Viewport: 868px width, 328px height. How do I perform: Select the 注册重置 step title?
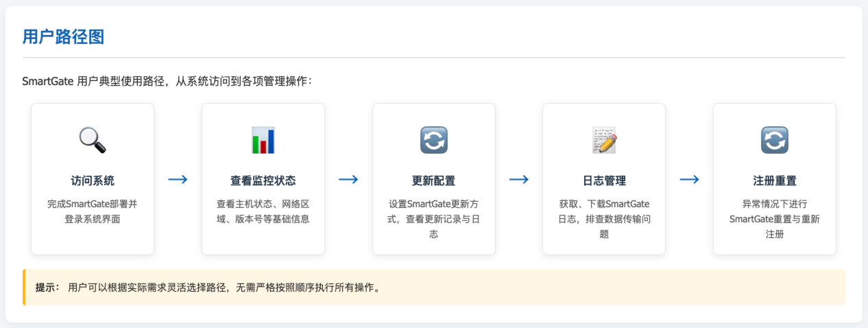click(775, 181)
